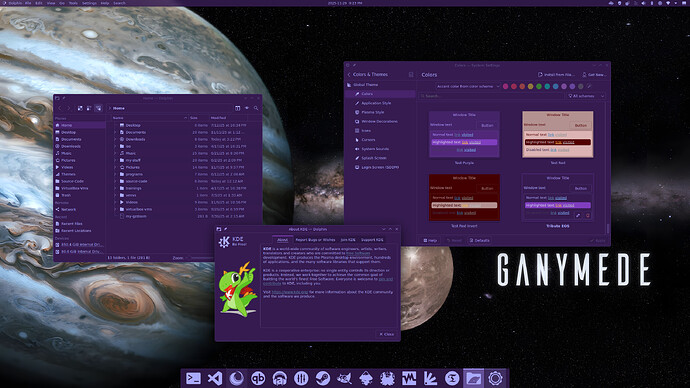This screenshot has height=388, width=690.
Task: Click Help button in System Settings
Action: click(430, 241)
